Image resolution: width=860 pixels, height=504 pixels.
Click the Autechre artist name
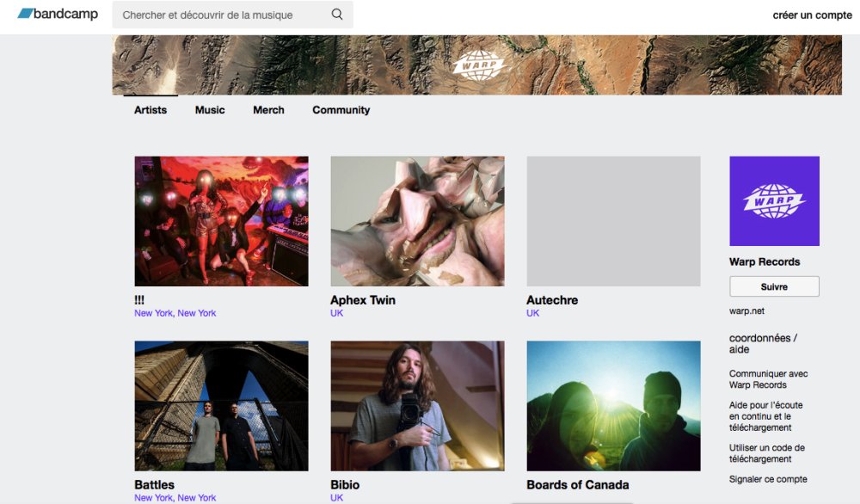pyautogui.click(x=552, y=300)
